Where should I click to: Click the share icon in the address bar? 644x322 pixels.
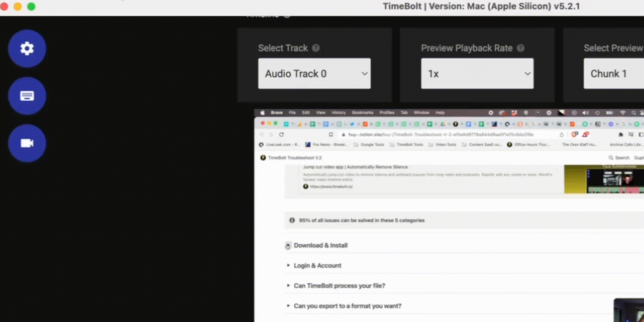tap(562, 135)
